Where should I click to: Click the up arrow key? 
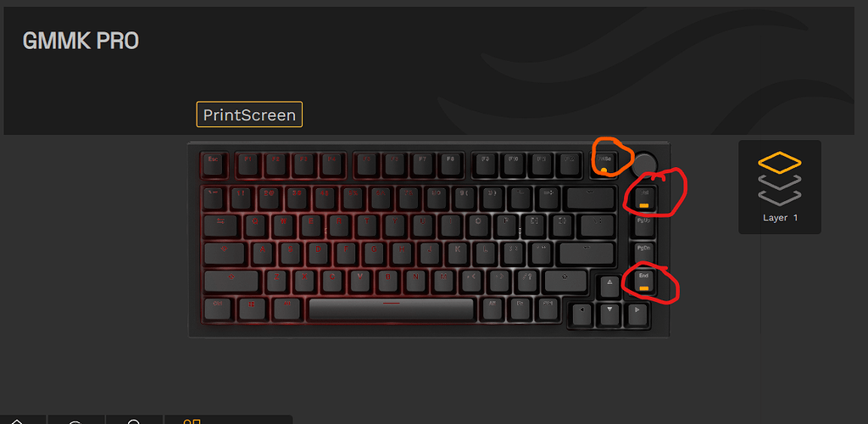[x=609, y=286]
